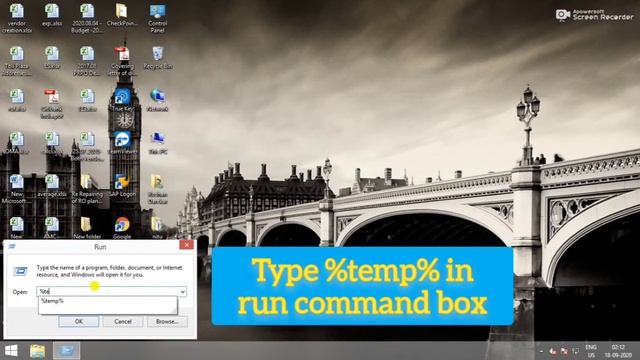Viewport: 640px width, 360px height.
Task: Open the Action Center flag tray icon
Action: [564, 351]
